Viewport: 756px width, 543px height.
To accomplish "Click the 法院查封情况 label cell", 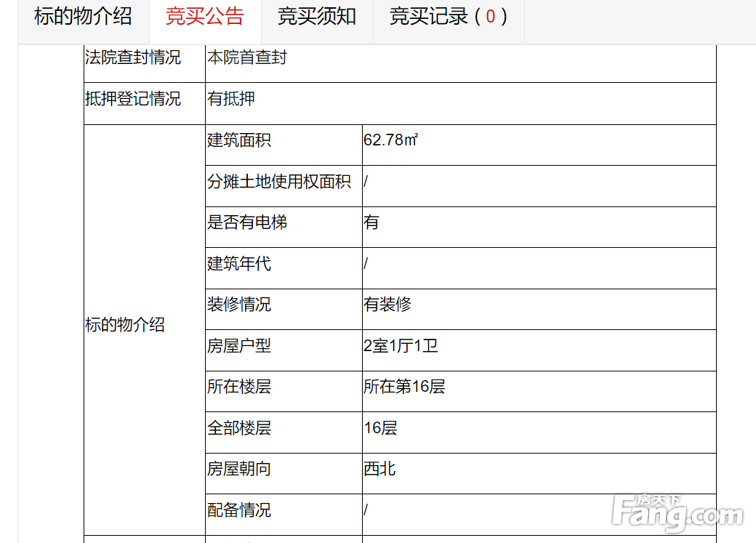I will click(x=133, y=58).
